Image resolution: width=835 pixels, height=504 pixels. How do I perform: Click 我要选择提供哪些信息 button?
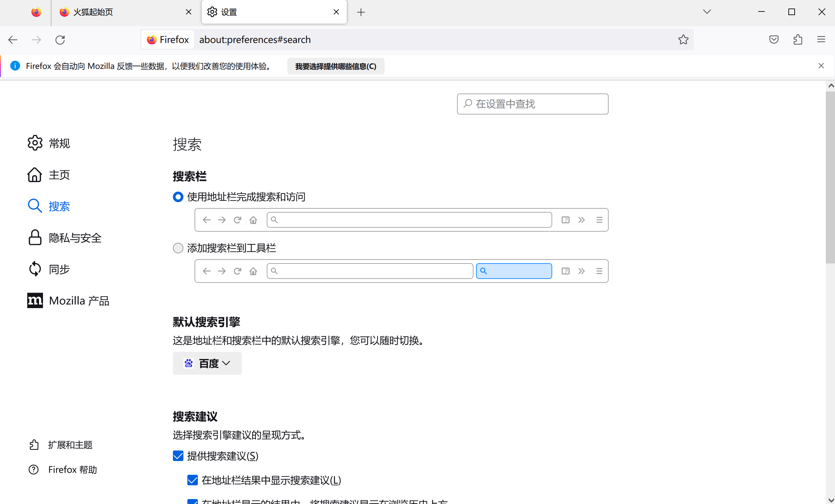[335, 66]
